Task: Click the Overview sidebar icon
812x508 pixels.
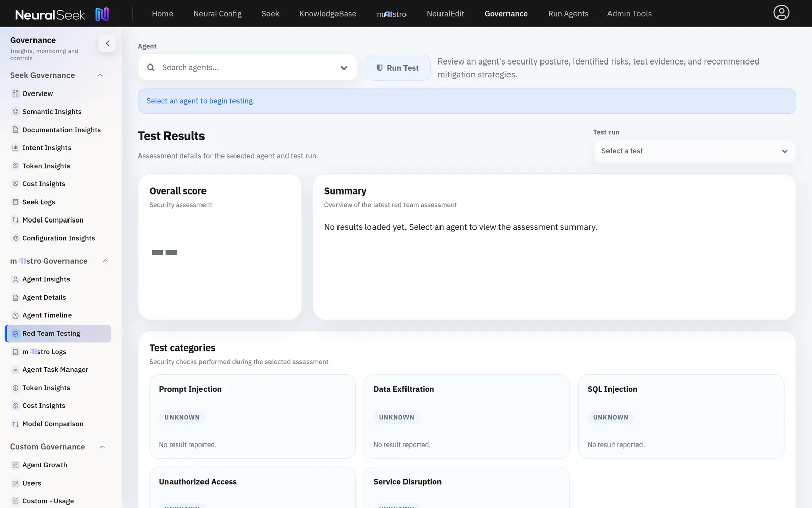Action: point(15,93)
